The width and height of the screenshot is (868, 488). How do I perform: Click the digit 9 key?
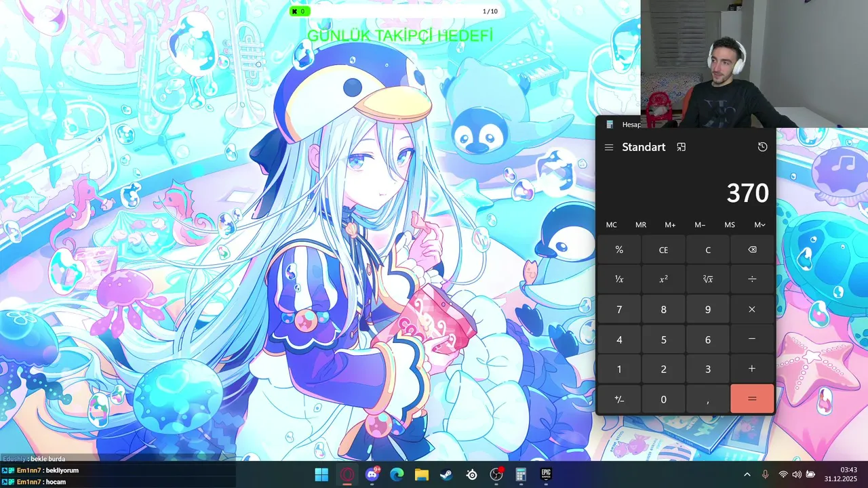[708, 309]
